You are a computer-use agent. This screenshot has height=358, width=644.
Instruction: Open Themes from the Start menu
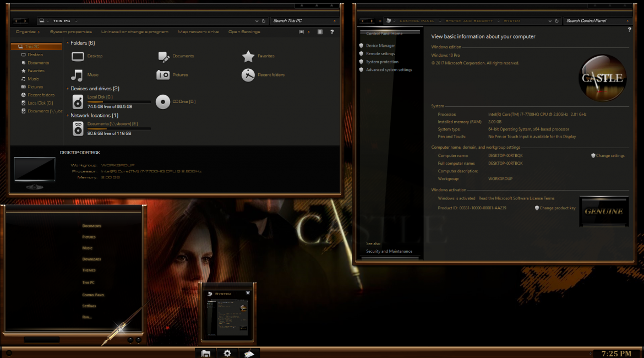[x=89, y=270]
